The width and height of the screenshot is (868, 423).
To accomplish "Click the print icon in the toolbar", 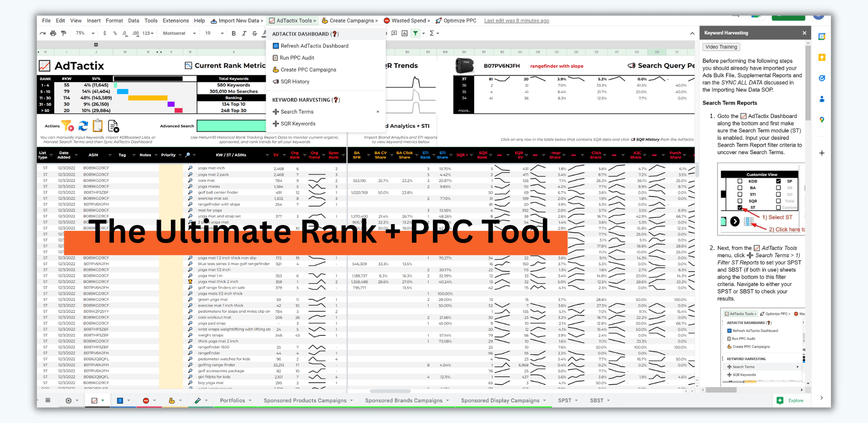I will pos(53,33).
